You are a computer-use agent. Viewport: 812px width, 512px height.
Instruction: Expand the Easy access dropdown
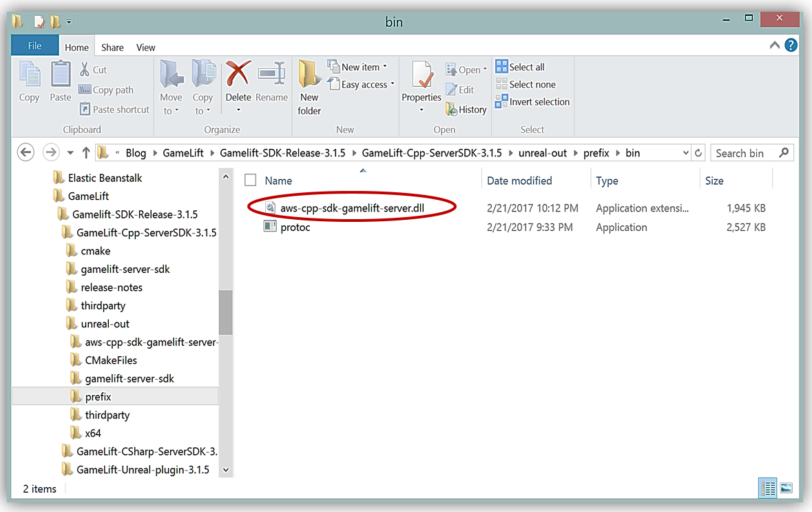coord(368,85)
